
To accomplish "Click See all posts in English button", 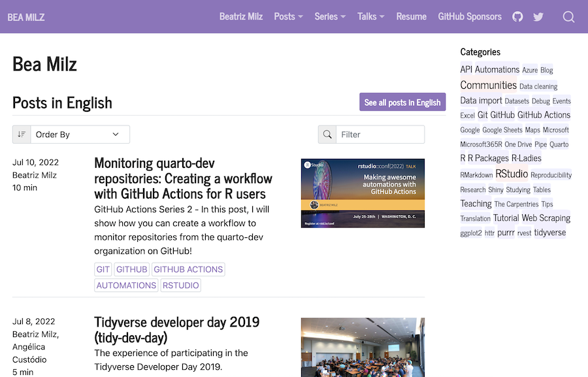I will pyautogui.click(x=402, y=102).
